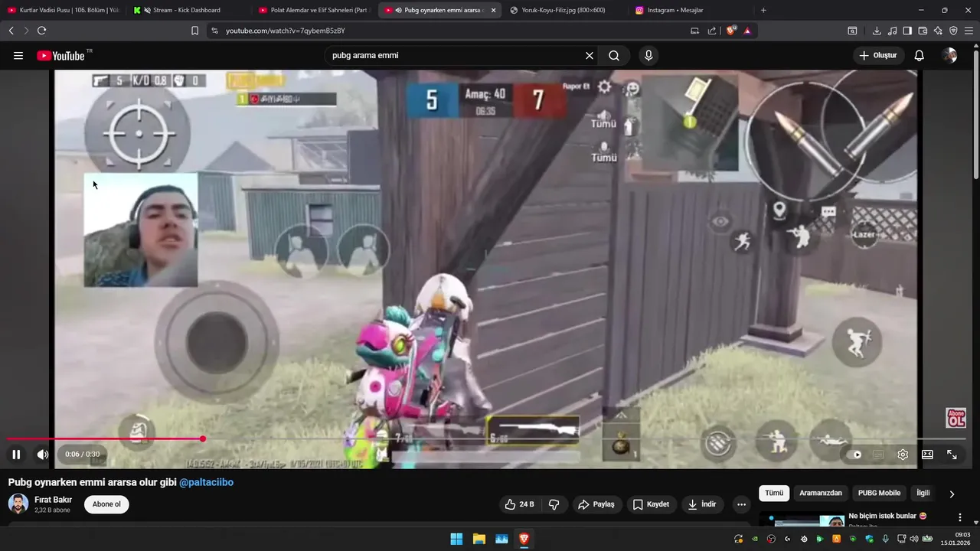Open Brave Leo AI sparkle icon
Viewport: 980px width, 551px height.
(938, 31)
